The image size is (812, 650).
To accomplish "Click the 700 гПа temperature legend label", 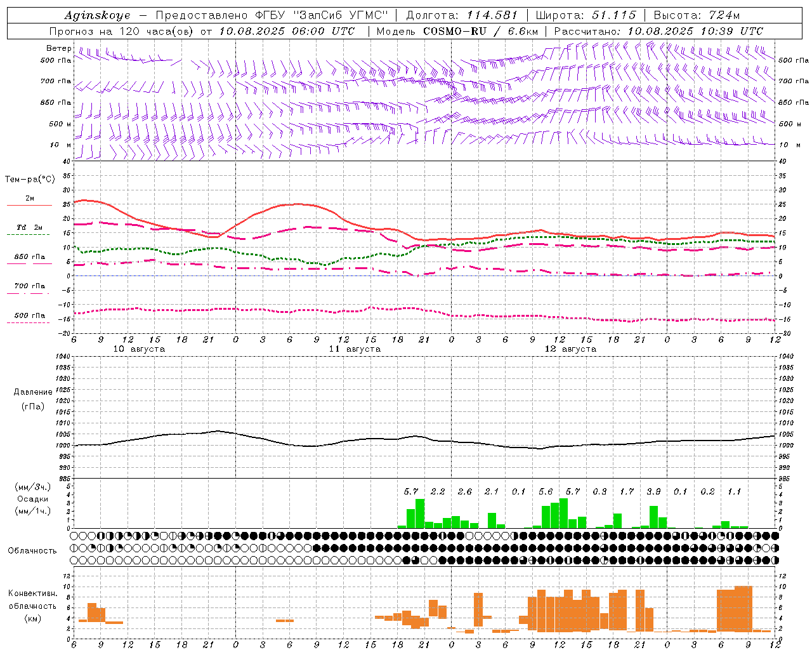I will (30, 286).
